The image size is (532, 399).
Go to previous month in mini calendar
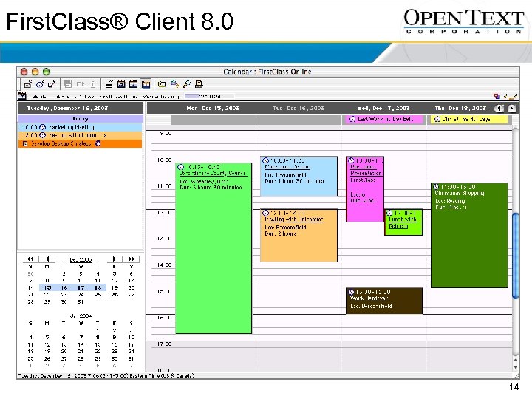[47, 259]
